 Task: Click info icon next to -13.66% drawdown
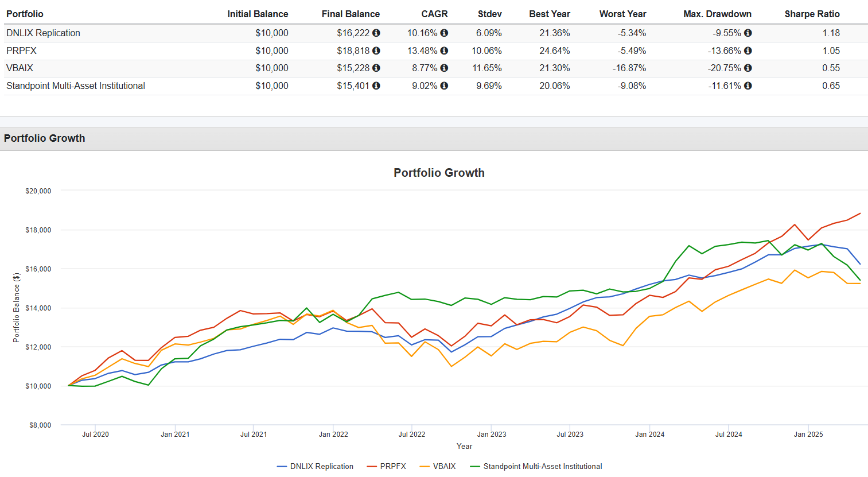tap(748, 51)
